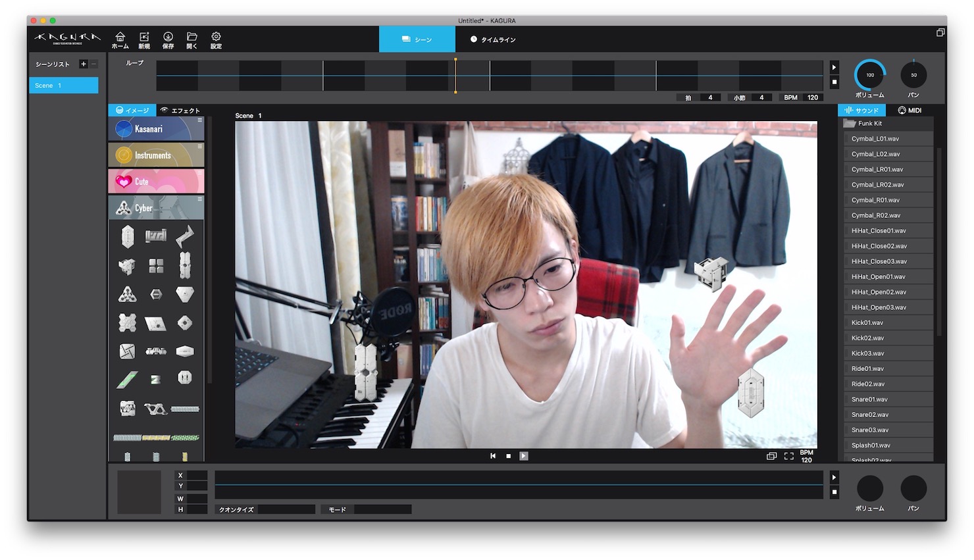Choose the small hexagon nut Cyber icon
Image resolution: width=974 pixels, height=560 pixels.
pyautogui.click(x=156, y=295)
